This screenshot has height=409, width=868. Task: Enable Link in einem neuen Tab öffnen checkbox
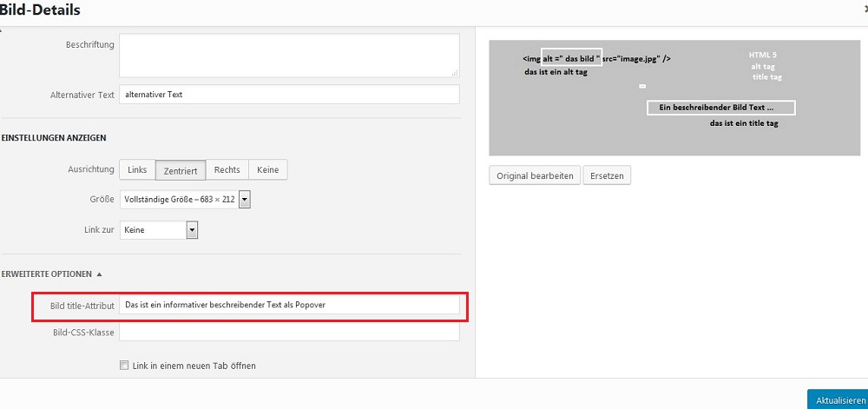(124, 366)
